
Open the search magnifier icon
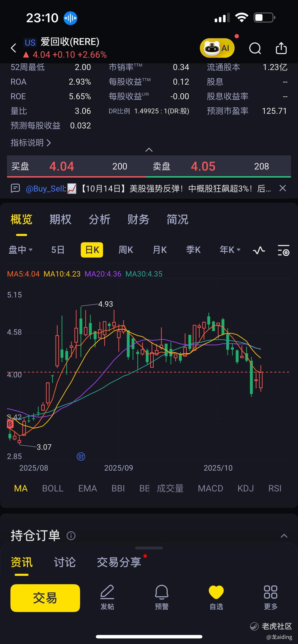pyautogui.click(x=255, y=48)
